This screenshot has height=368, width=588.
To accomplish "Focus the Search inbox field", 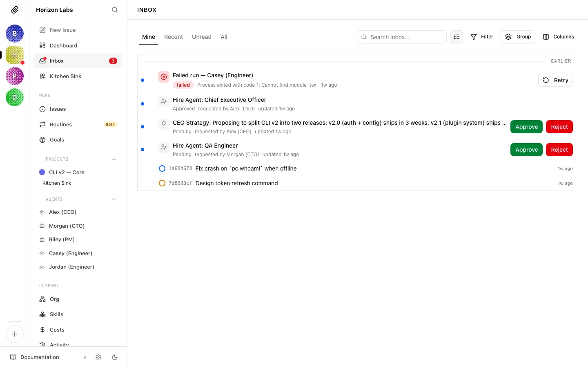I will pyautogui.click(x=402, y=37).
